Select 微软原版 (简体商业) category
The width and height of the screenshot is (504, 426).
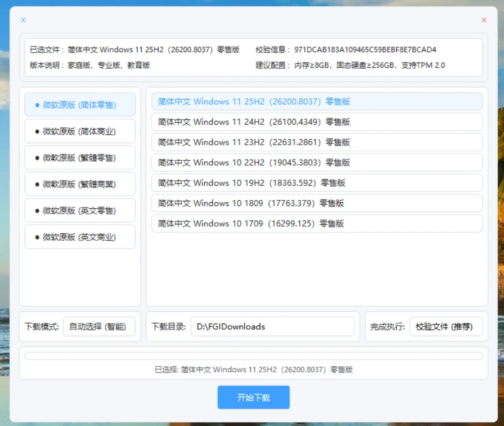pyautogui.click(x=80, y=131)
